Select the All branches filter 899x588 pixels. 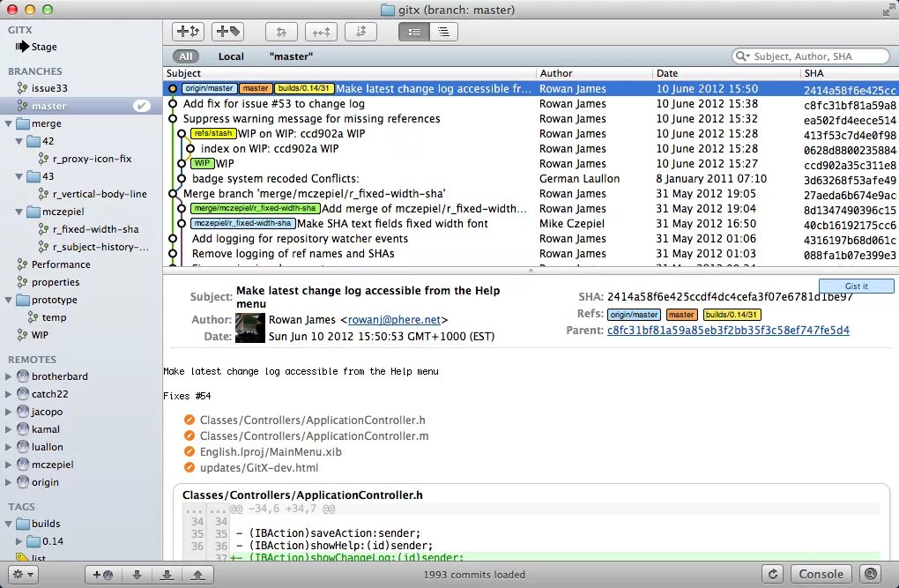click(x=185, y=56)
